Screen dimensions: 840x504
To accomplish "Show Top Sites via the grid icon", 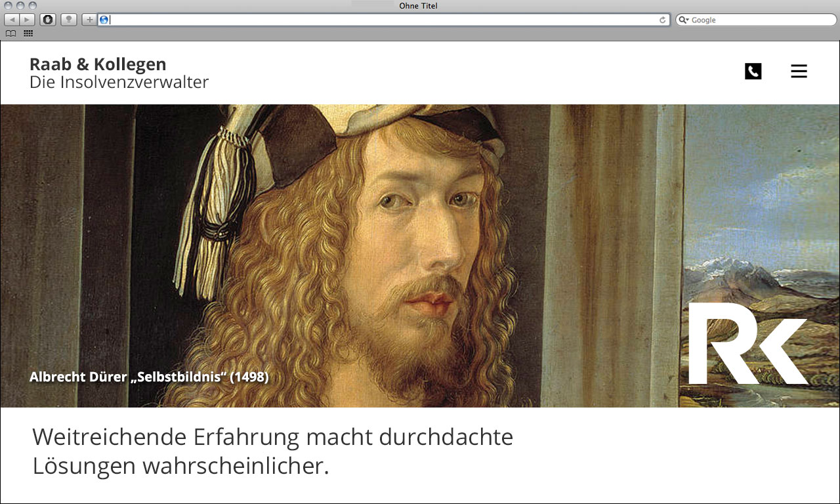I will tap(28, 33).
